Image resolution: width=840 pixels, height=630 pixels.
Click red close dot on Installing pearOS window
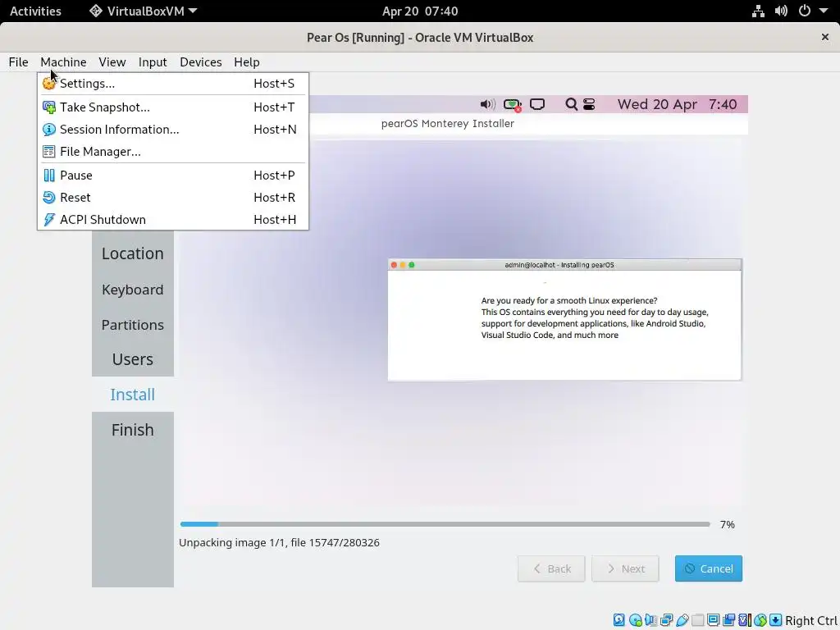tap(395, 265)
